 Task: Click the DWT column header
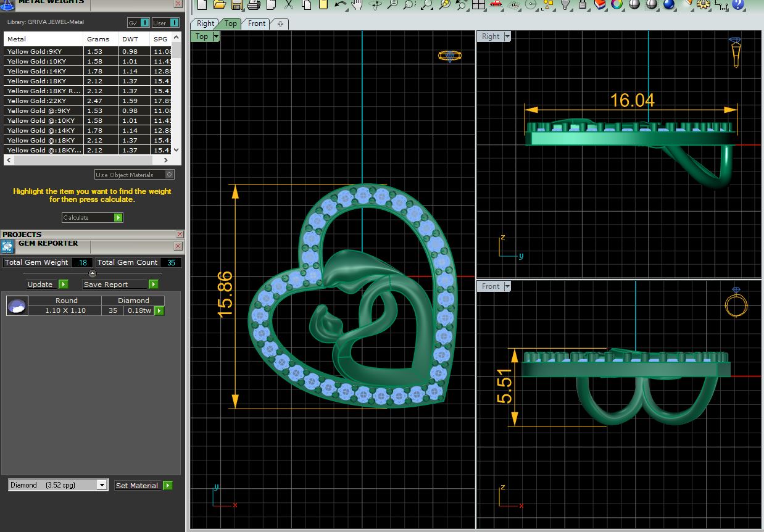coord(135,39)
